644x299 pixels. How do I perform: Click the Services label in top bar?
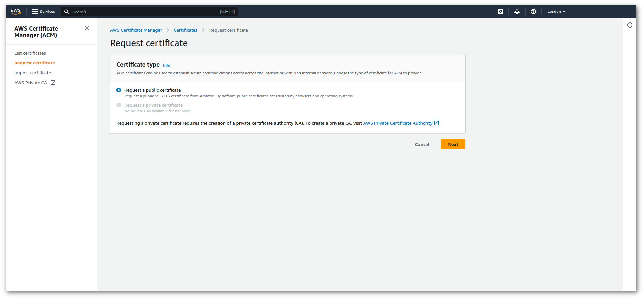pyautogui.click(x=47, y=12)
